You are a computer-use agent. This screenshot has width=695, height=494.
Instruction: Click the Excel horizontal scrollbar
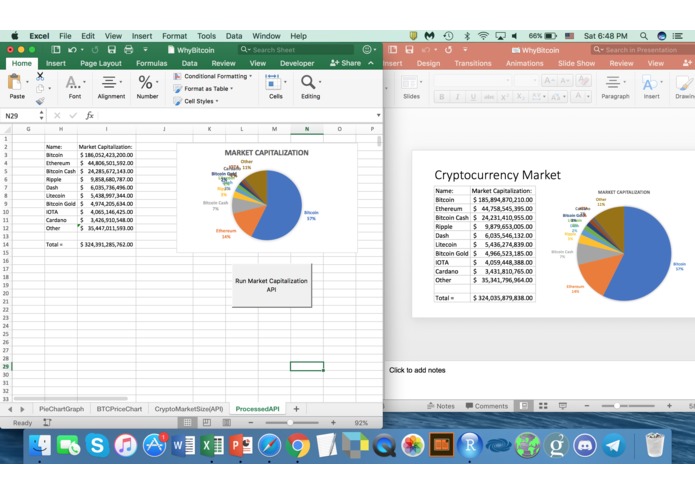[71, 398]
